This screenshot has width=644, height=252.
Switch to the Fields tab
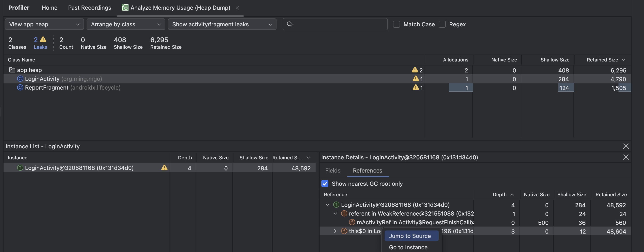(333, 171)
